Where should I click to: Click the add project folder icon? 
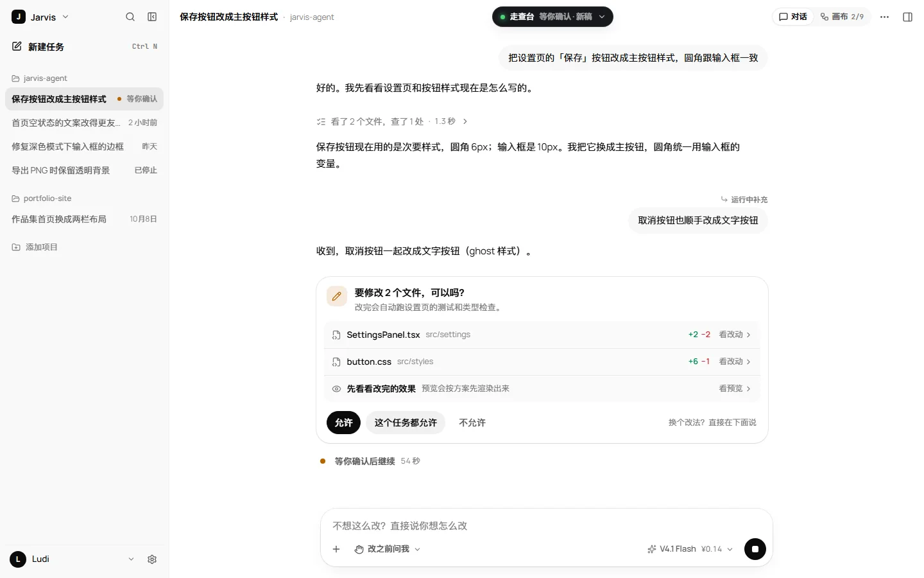click(16, 247)
